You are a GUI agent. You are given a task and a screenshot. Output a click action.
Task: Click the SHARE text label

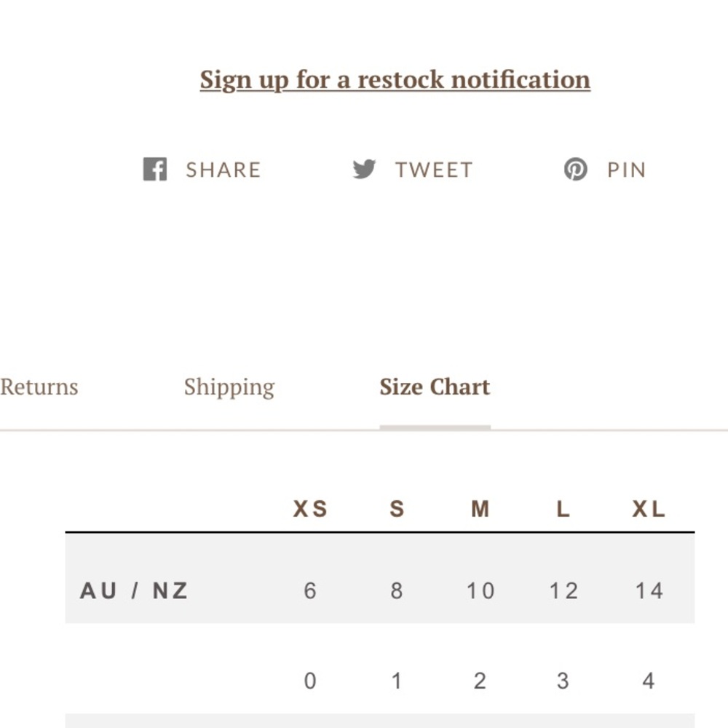click(223, 170)
